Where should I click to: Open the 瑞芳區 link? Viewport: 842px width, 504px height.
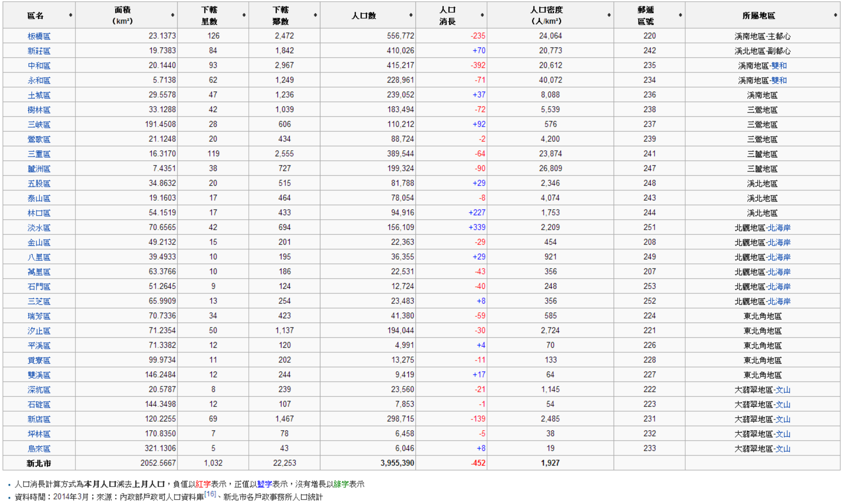pyautogui.click(x=39, y=316)
